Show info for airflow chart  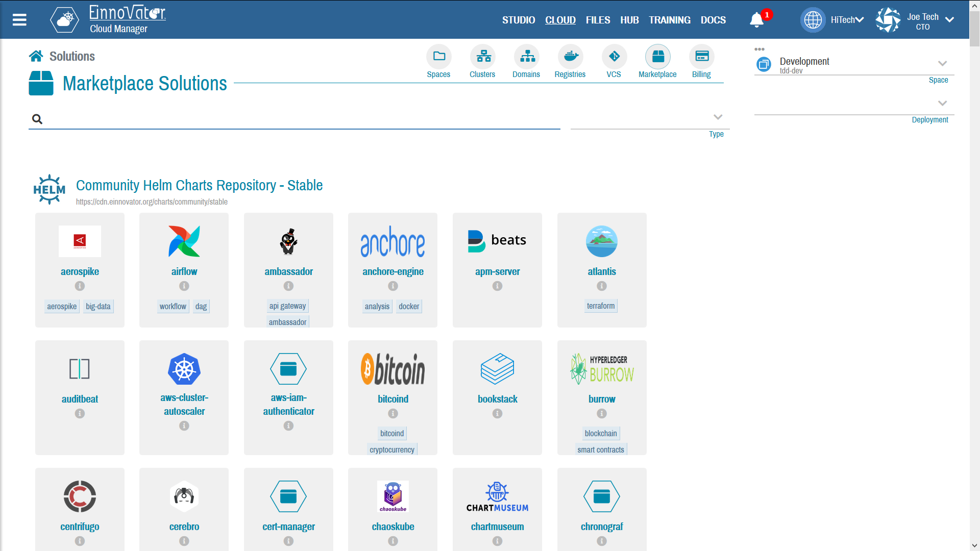(x=184, y=286)
